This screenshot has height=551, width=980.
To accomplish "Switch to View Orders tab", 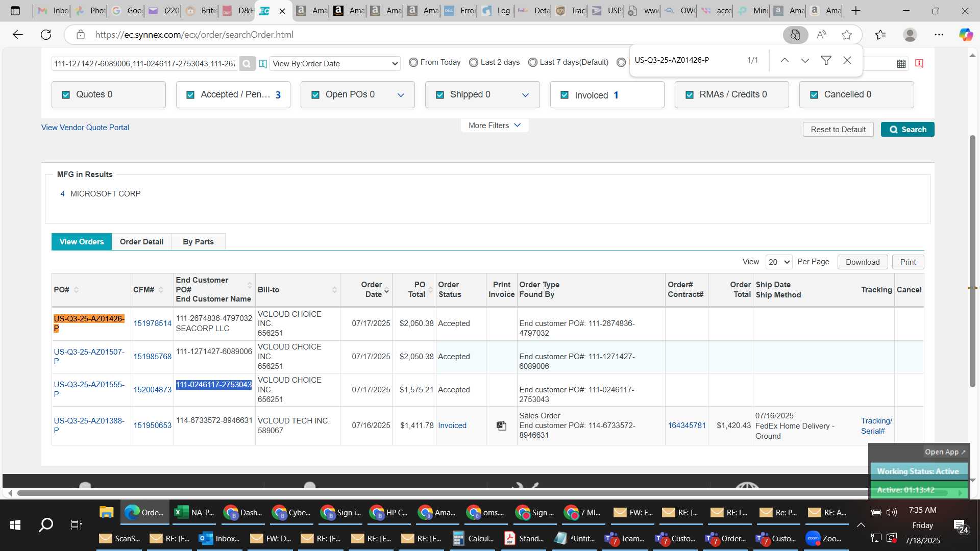I will click(x=82, y=242).
